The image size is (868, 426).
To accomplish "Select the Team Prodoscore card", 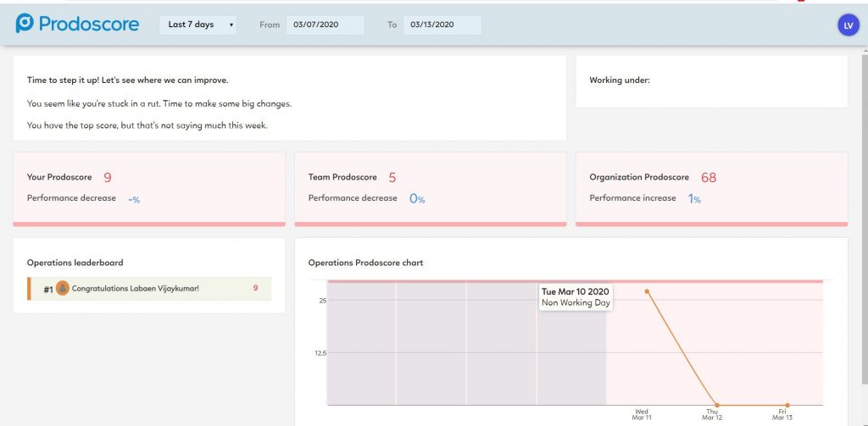I will coord(430,189).
